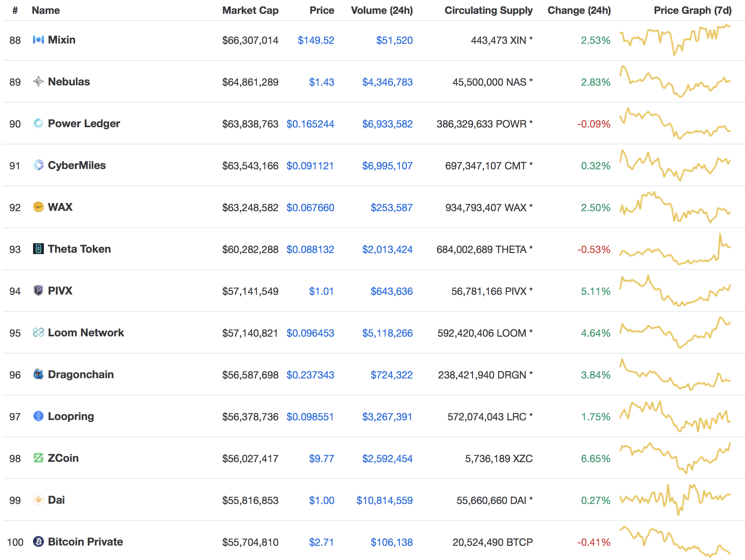Click Power Ledger price $0.165244

pos(310,124)
